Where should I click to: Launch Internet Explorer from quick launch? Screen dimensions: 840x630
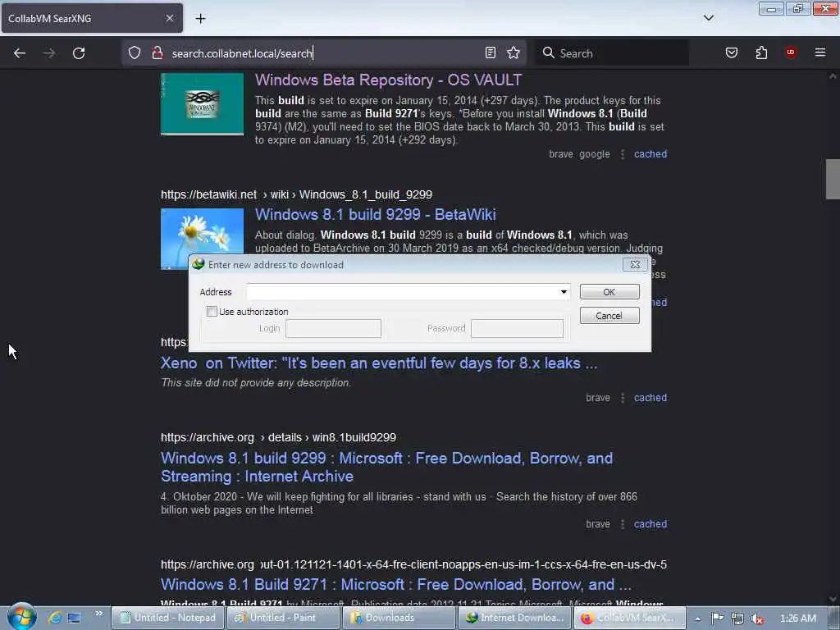[x=55, y=618]
